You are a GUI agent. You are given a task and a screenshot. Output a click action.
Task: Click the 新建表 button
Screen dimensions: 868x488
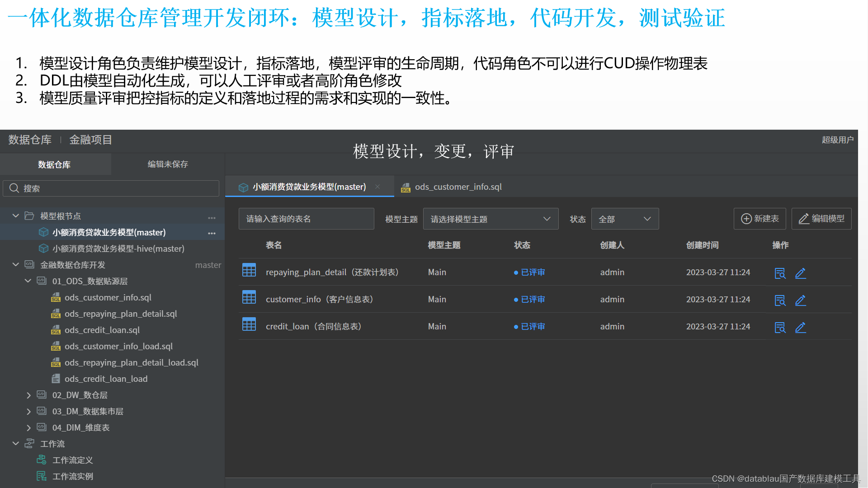759,219
